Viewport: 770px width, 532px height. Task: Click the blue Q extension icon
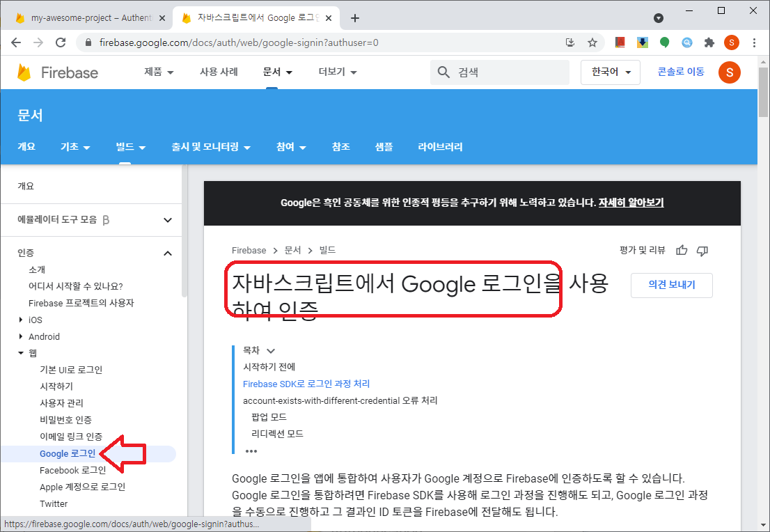click(687, 42)
